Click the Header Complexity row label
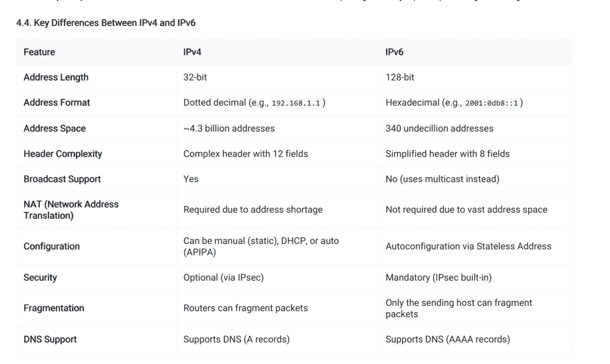Viewport: 610px width, 364px height. click(63, 154)
